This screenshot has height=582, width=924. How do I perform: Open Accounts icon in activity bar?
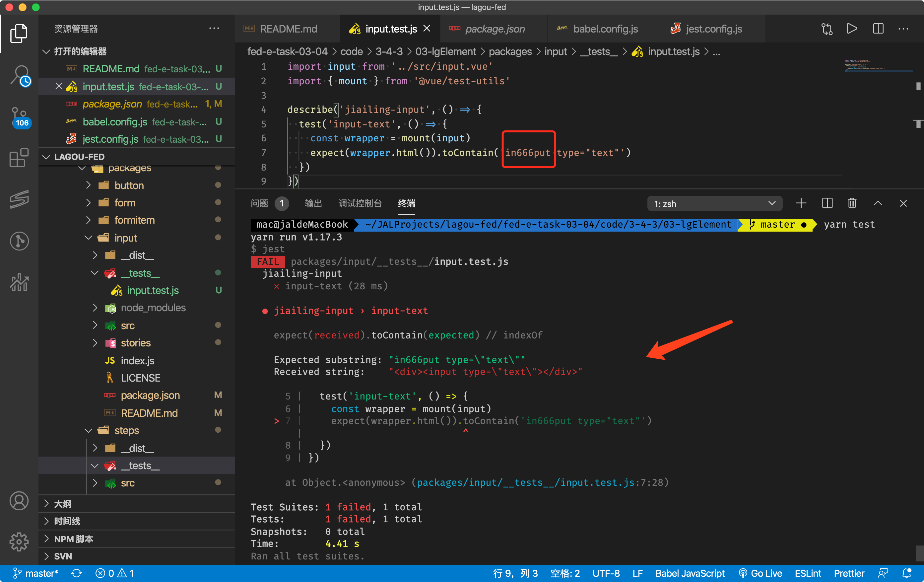tap(19, 501)
